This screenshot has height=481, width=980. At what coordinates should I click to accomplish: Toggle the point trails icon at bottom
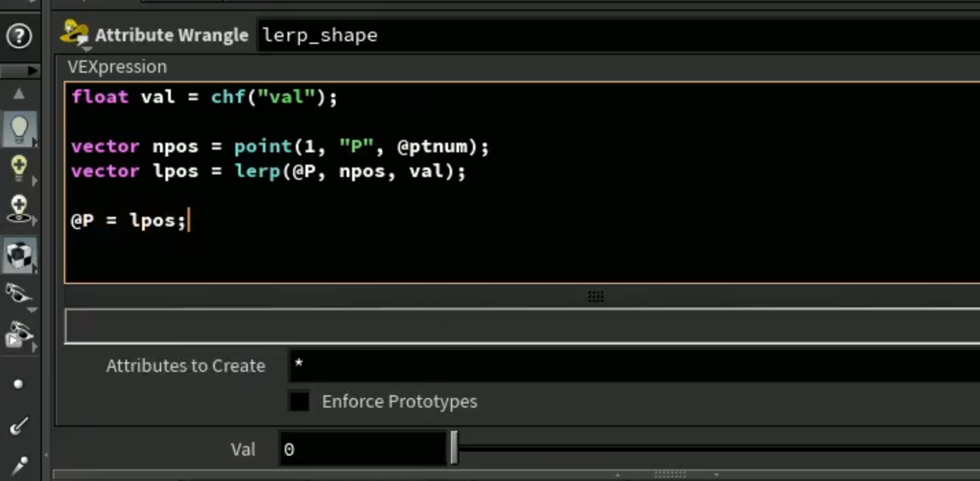tap(19, 467)
